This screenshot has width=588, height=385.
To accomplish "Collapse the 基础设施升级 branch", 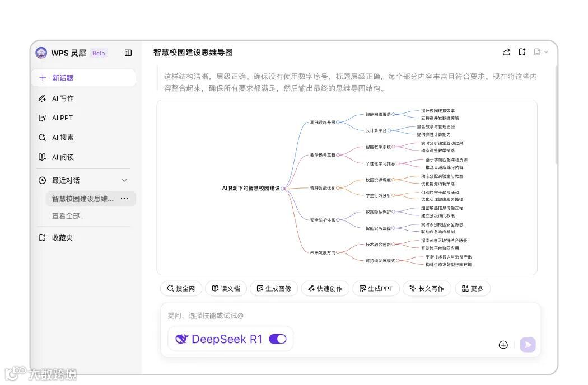I will pos(338,122).
